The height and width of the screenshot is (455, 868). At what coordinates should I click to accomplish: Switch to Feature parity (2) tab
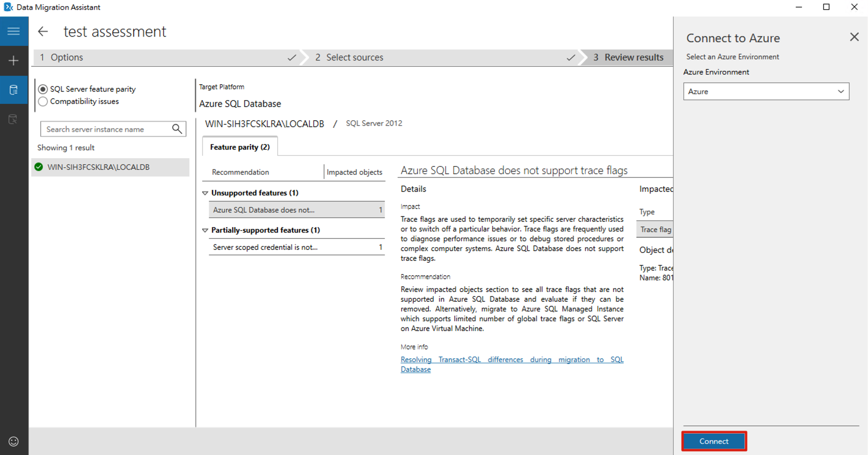coord(239,147)
